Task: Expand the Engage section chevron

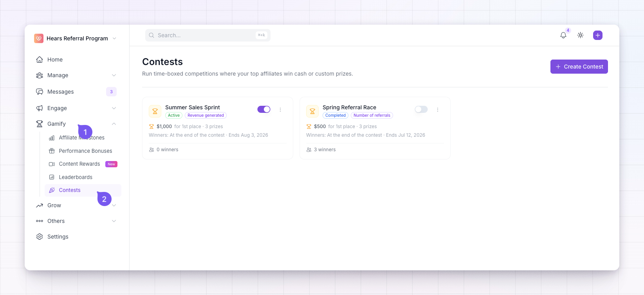Action: (x=114, y=108)
